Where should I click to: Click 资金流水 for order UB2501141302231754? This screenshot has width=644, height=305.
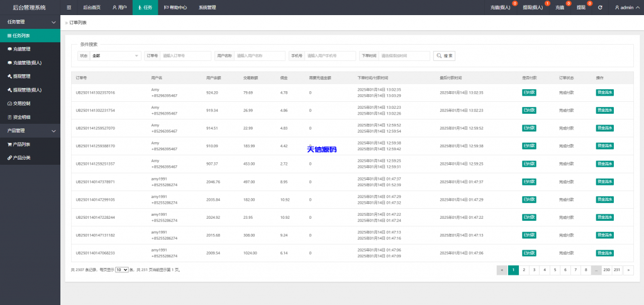click(604, 111)
